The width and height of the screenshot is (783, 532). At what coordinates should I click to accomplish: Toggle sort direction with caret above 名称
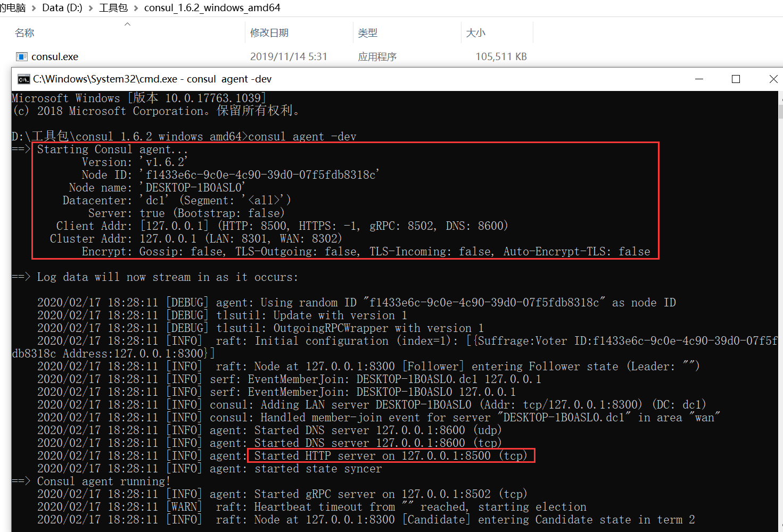tap(127, 23)
